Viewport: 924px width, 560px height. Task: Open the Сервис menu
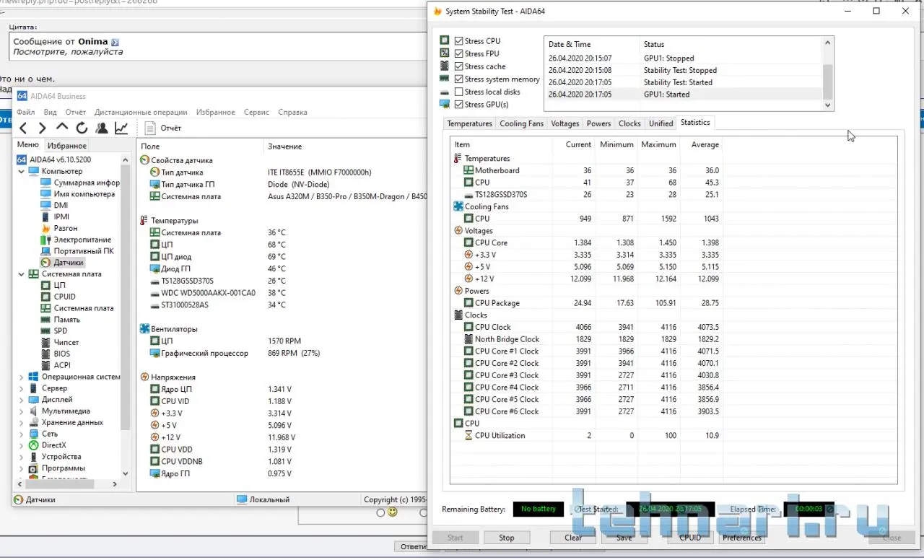pyautogui.click(x=256, y=112)
